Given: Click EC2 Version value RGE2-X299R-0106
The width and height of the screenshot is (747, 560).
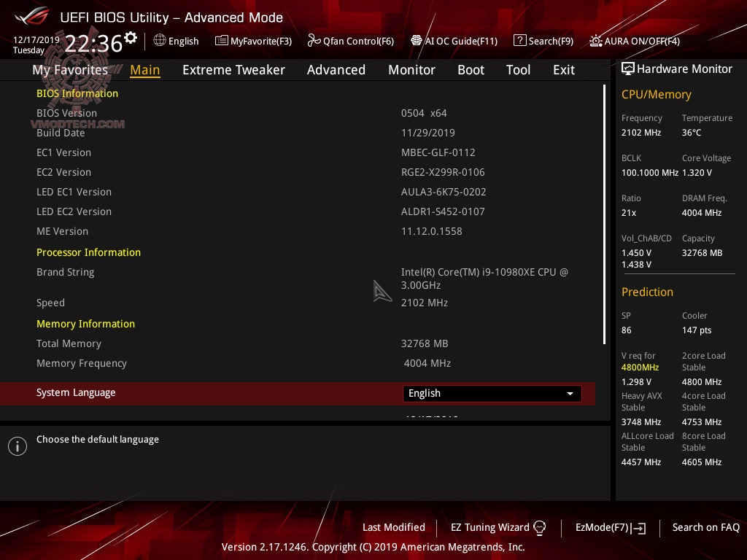Looking at the screenshot, I should coord(443,172).
